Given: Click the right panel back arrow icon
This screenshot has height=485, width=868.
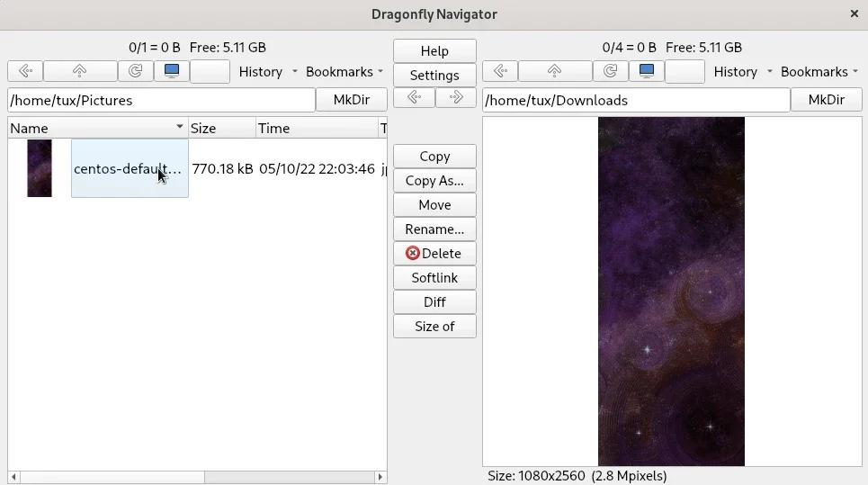Looking at the screenshot, I should (x=500, y=72).
